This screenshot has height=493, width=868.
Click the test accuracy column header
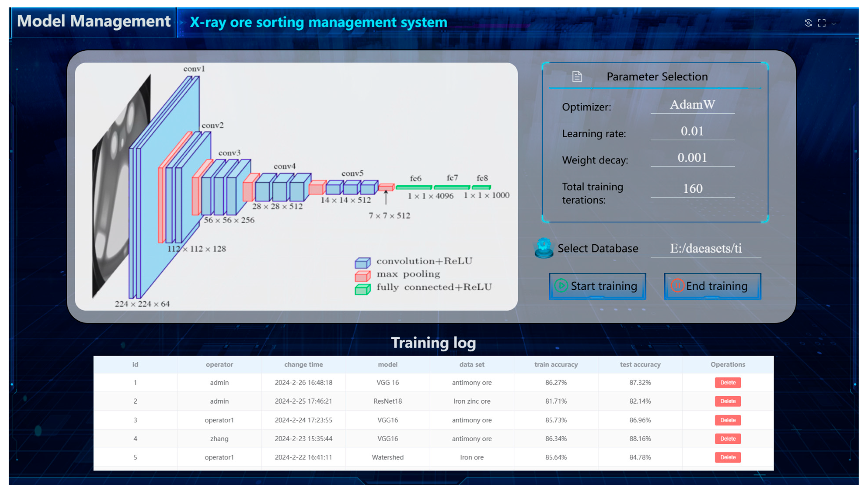point(640,365)
